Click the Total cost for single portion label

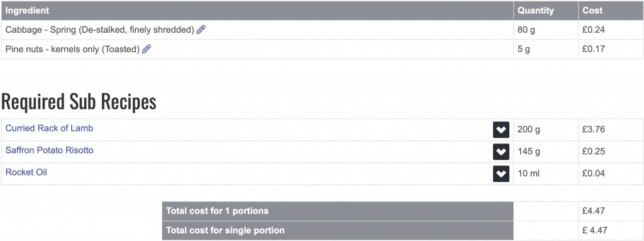coord(225,230)
